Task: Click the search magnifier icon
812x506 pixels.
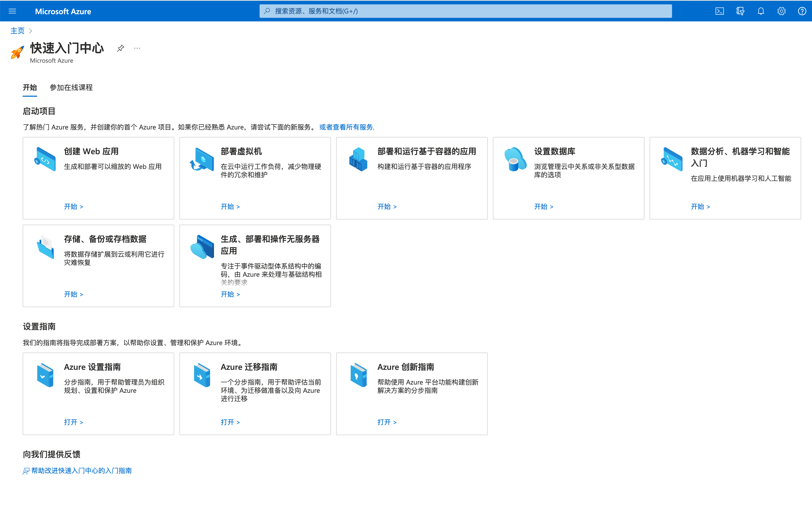Action: pos(267,11)
